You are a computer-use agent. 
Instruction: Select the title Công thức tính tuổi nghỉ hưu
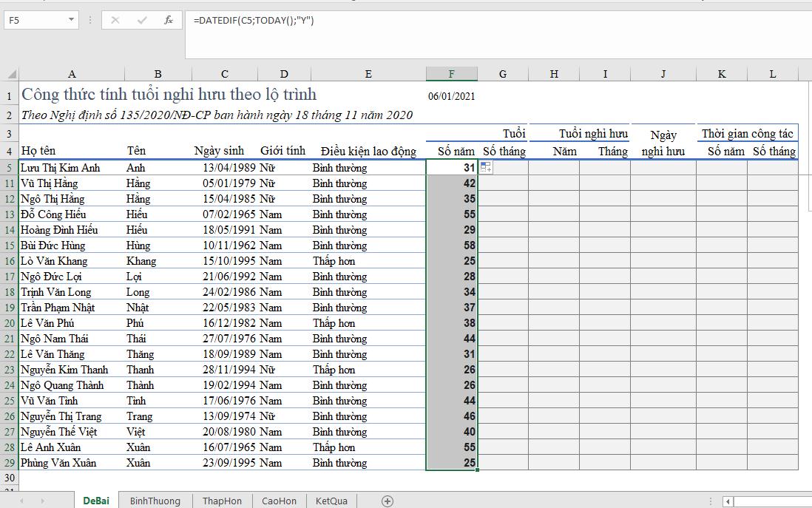tap(169, 95)
